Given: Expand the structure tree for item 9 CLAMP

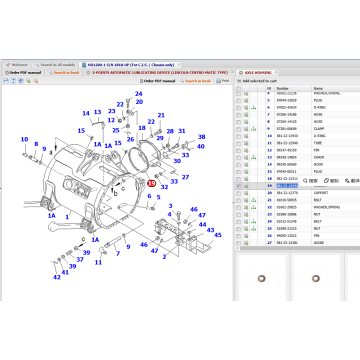Looking at the screenshot, I should pos(254,129).
